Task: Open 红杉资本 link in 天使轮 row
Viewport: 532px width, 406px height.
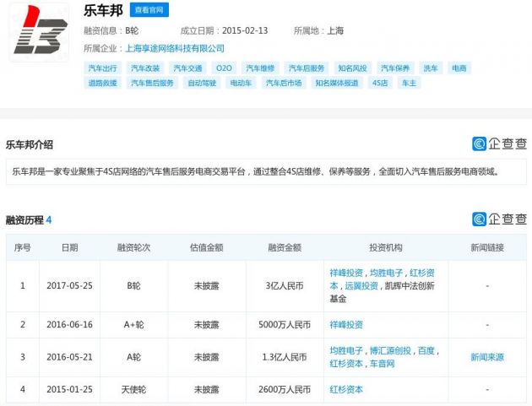Action: click(346, 389)
